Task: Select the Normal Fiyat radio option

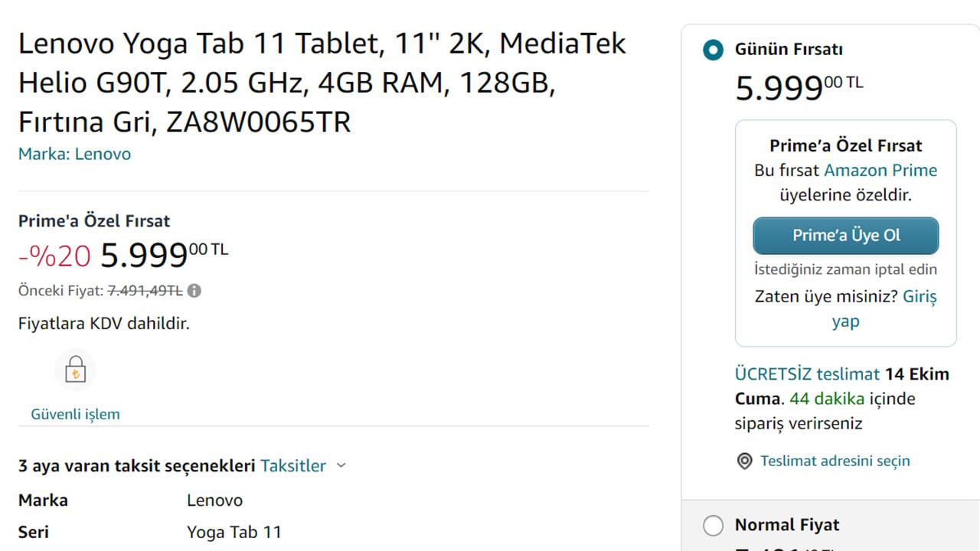Action: tap(713, 526)
